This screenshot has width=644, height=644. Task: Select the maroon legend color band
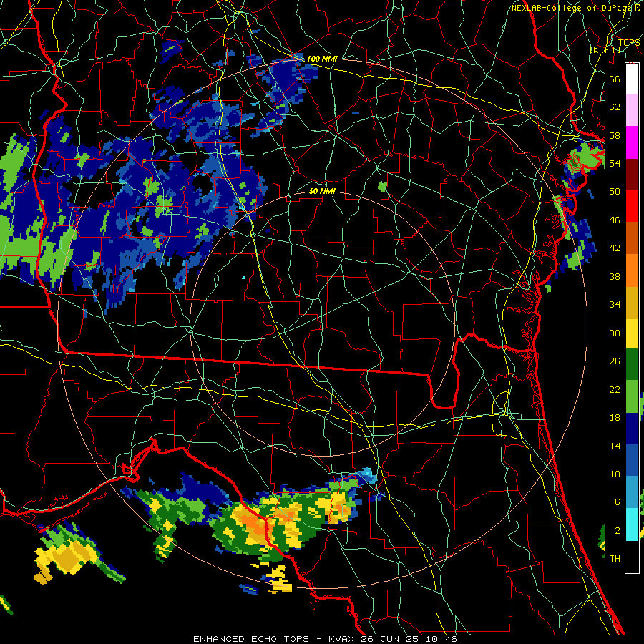pos(632,175)
